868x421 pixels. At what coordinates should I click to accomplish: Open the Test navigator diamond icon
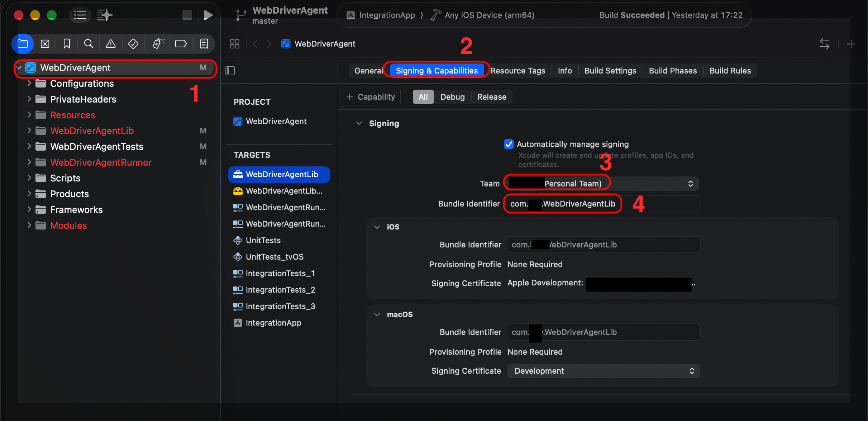point(133,44)
